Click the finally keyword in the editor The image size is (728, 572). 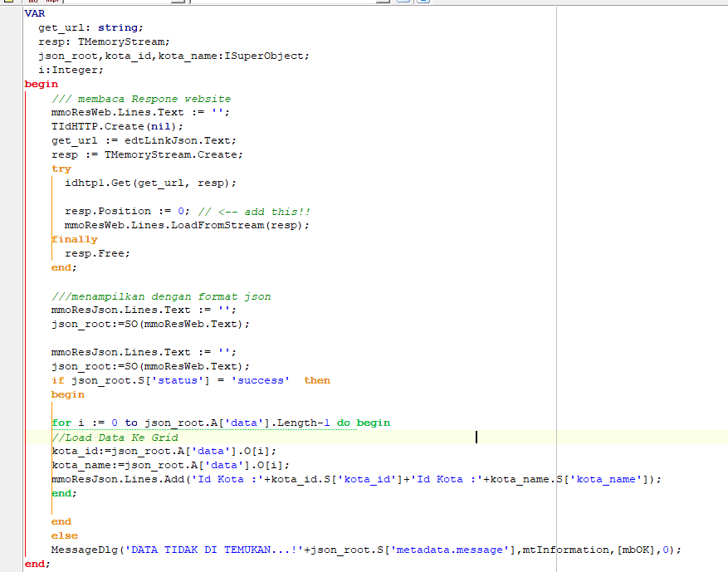coord(73,238)
